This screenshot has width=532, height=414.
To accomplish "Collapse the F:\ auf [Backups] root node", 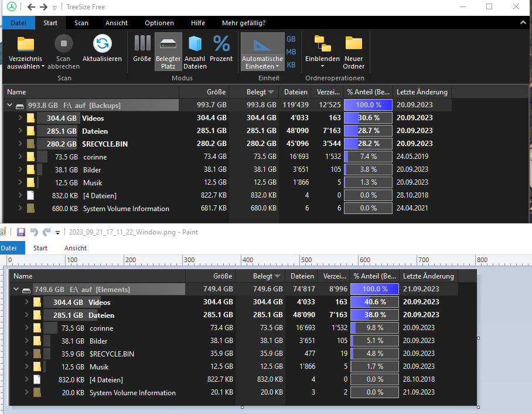I will pyautogui.click(x=9, y=106).
